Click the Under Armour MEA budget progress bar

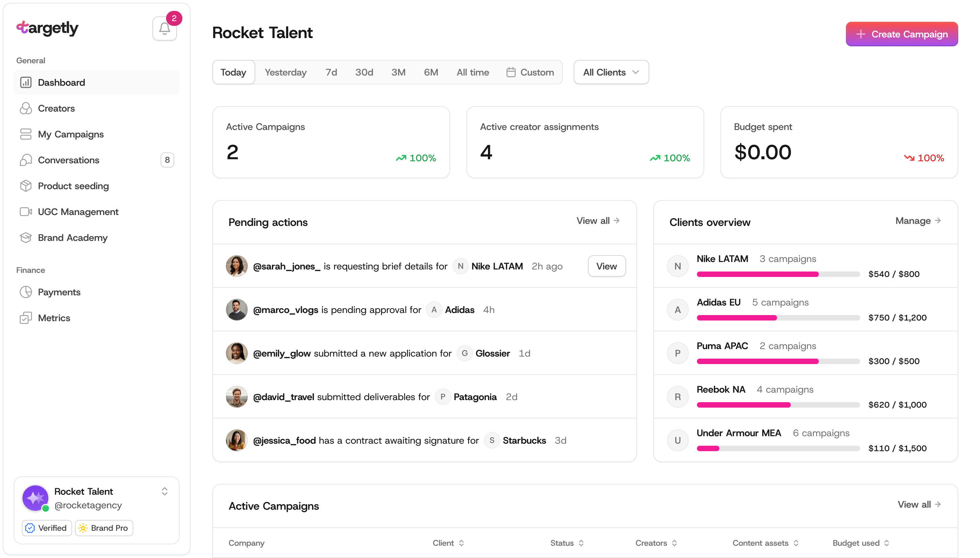tap(778, 448)
